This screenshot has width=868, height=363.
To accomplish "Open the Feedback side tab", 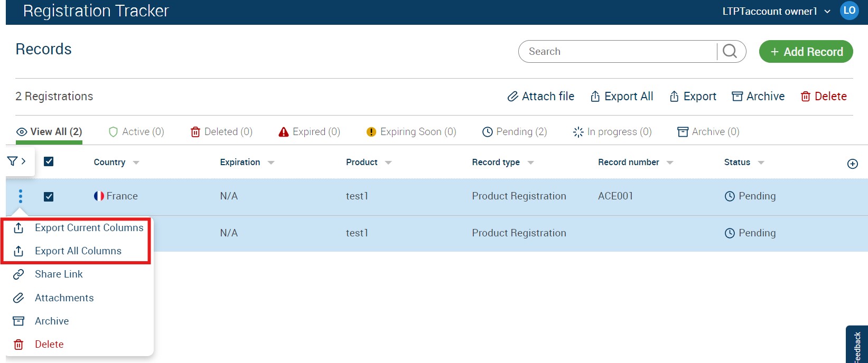I will 857,345.
